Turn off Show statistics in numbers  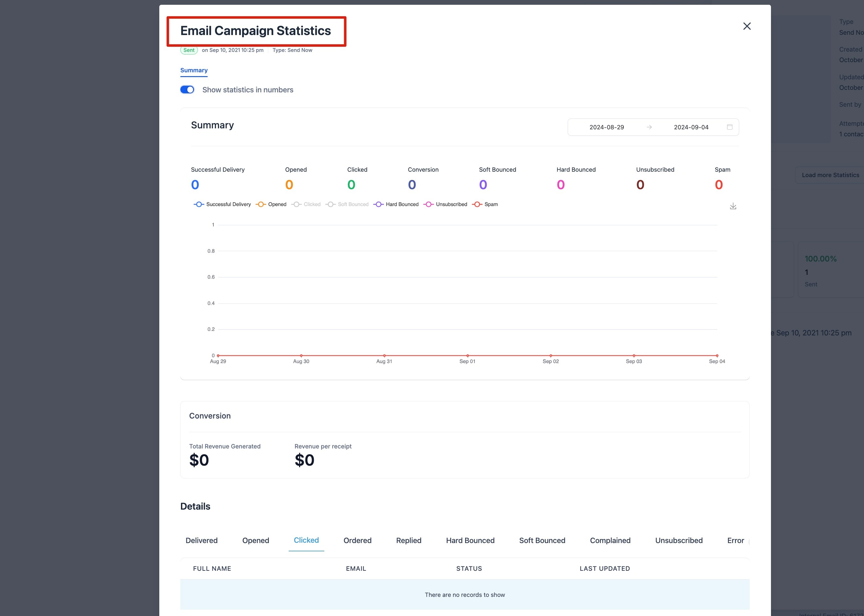pos(187,90)
